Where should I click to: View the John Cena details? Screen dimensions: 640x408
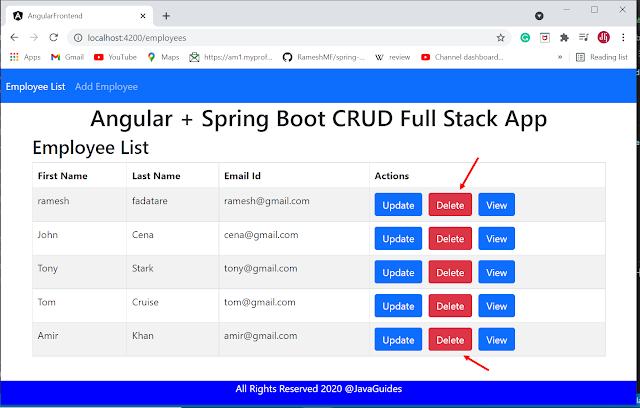click(496, 238)
